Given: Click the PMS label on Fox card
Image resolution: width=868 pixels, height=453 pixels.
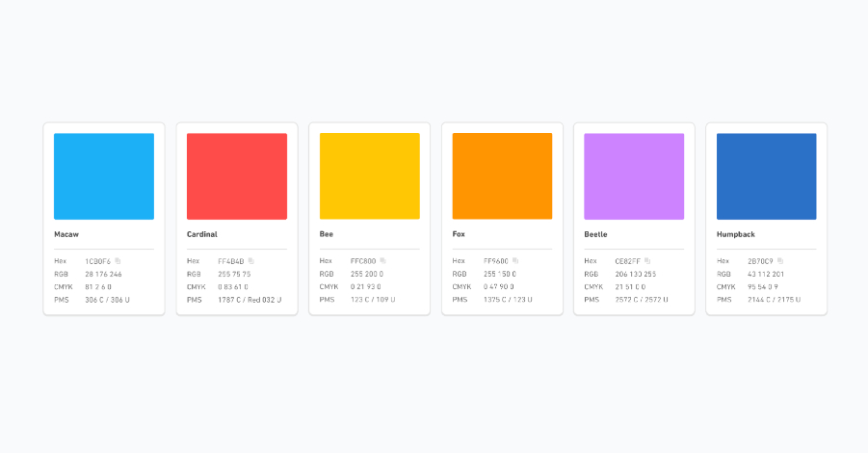Looking at the screenshot, I should (x=460, y=300).
